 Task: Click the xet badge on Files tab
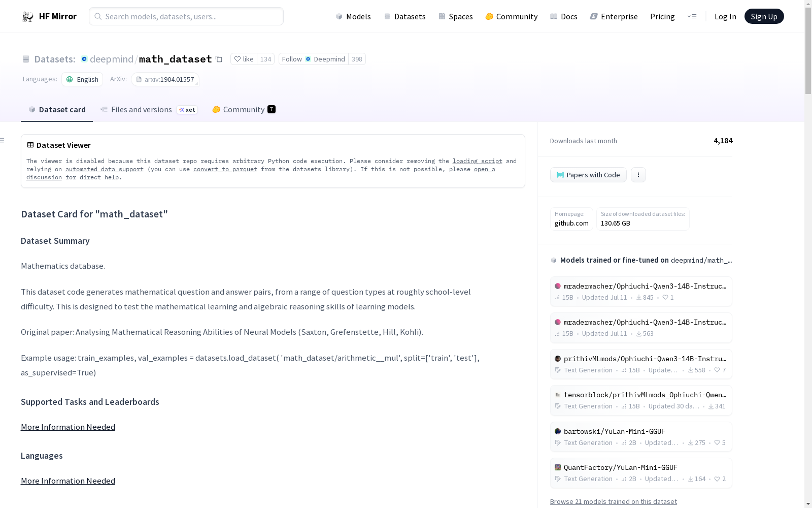coord(187,110)
